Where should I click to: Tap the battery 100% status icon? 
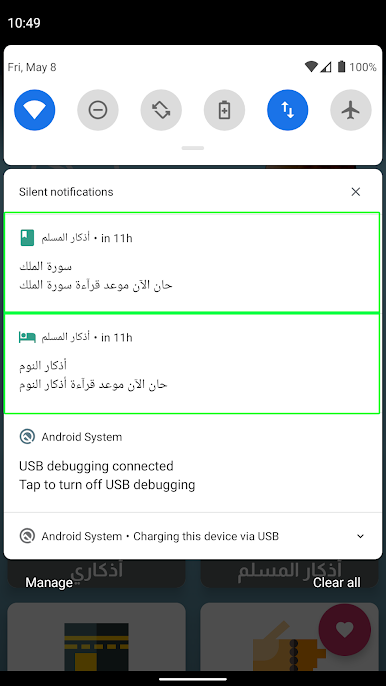point(341,67)
